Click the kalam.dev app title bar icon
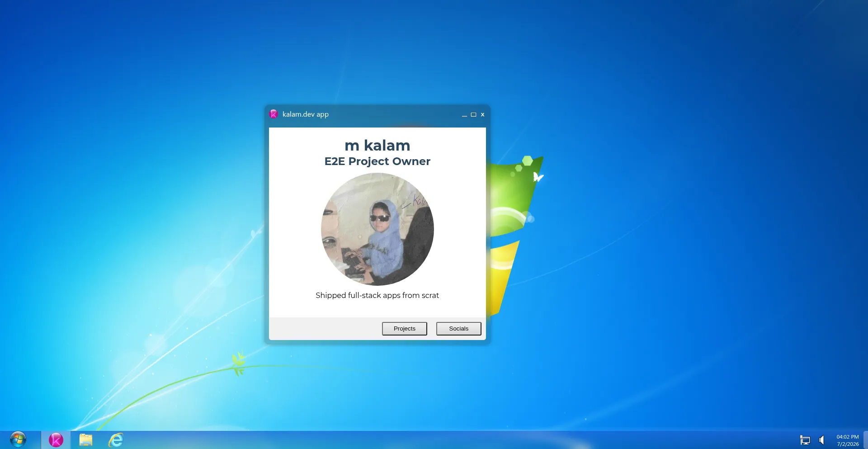 (x=274, y=114)
